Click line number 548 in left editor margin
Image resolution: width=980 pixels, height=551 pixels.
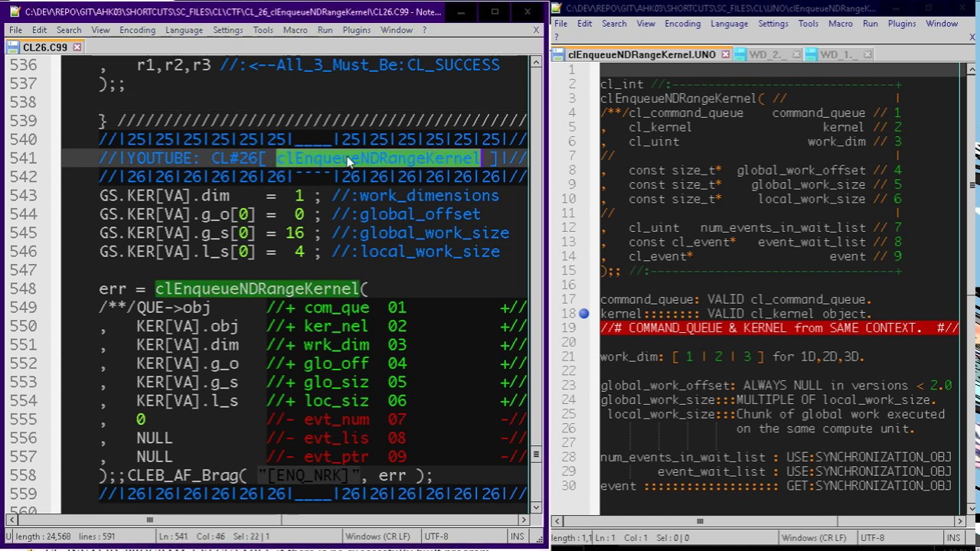pyautogui.click(x=23, y=289)
